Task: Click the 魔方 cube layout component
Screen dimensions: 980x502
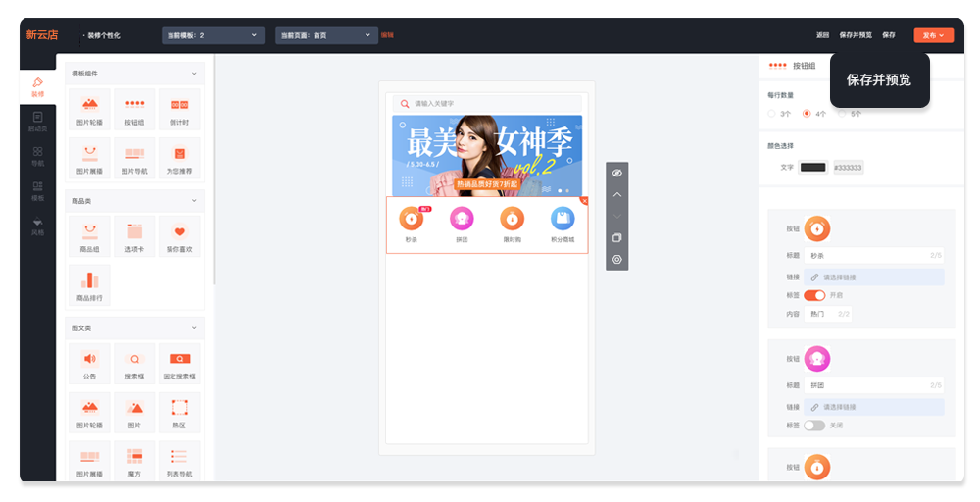Action: click(135, 462)
